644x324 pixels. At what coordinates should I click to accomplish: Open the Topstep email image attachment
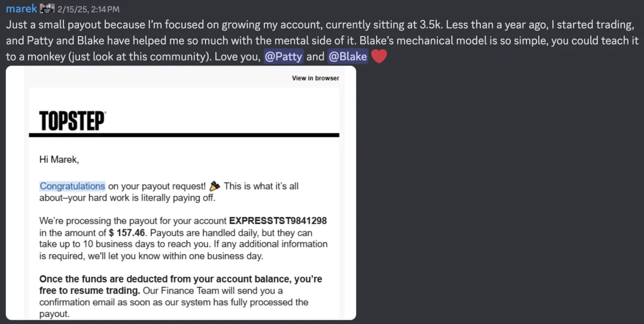(x=181, y=193)
